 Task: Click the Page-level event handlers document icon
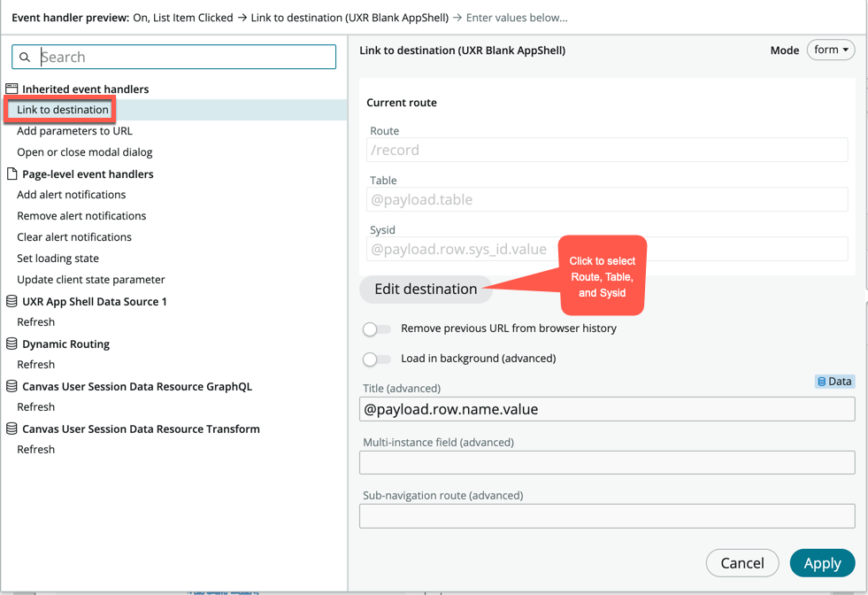[x=12, y=174]
